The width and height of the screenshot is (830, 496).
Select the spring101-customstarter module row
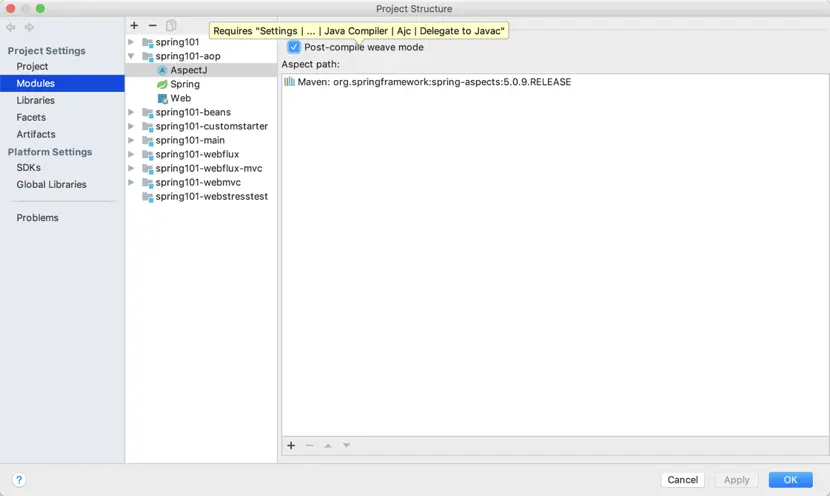[x=201, y=126]
